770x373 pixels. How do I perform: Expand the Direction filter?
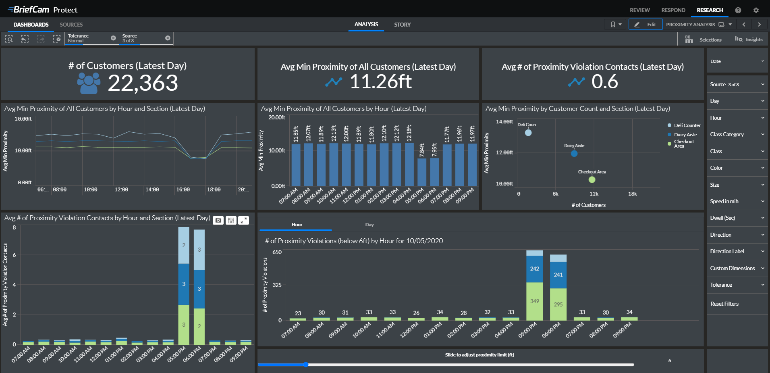(x=736, y=235)
